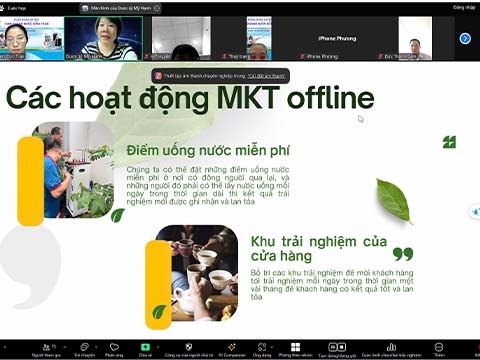Click heading 'Điểm uống nước miễn phí'
The width and height of the screenshot is (480, 360).
(208, 151)
